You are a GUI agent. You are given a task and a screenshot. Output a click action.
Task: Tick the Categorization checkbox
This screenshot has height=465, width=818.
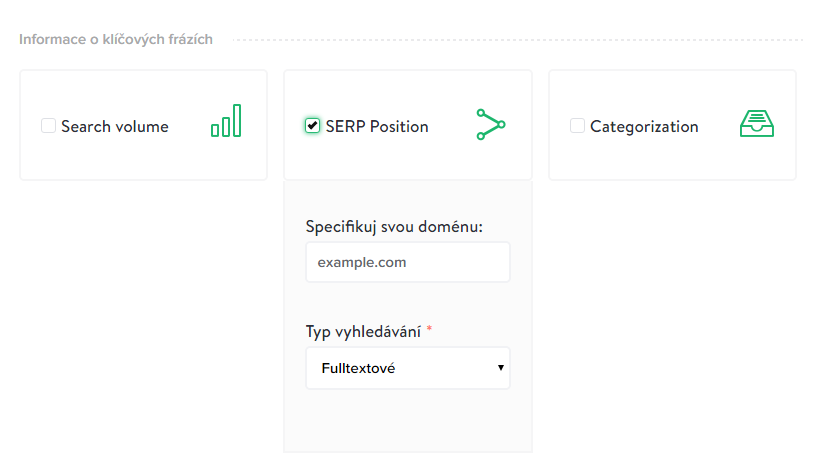(x=577, y=126)
